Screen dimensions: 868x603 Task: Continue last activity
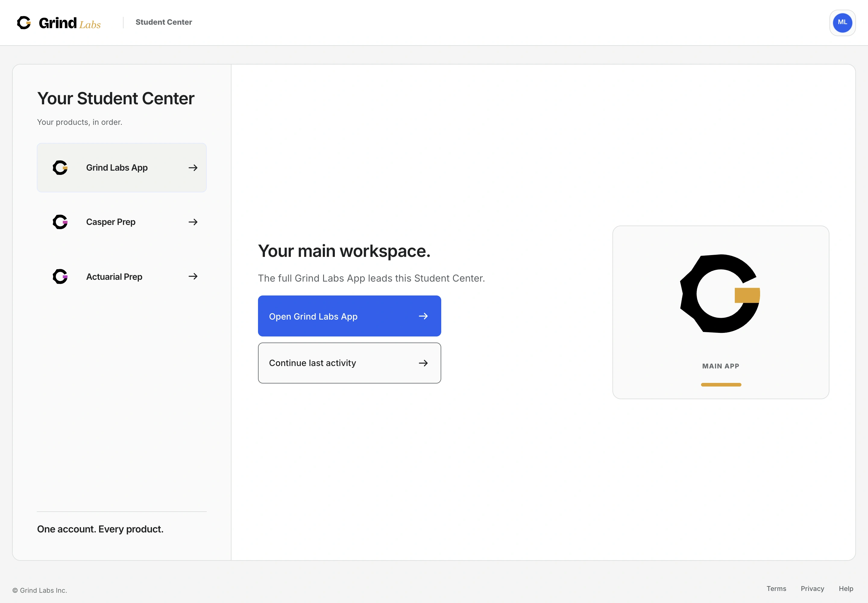pyautogui.click(x=349, y=363)
